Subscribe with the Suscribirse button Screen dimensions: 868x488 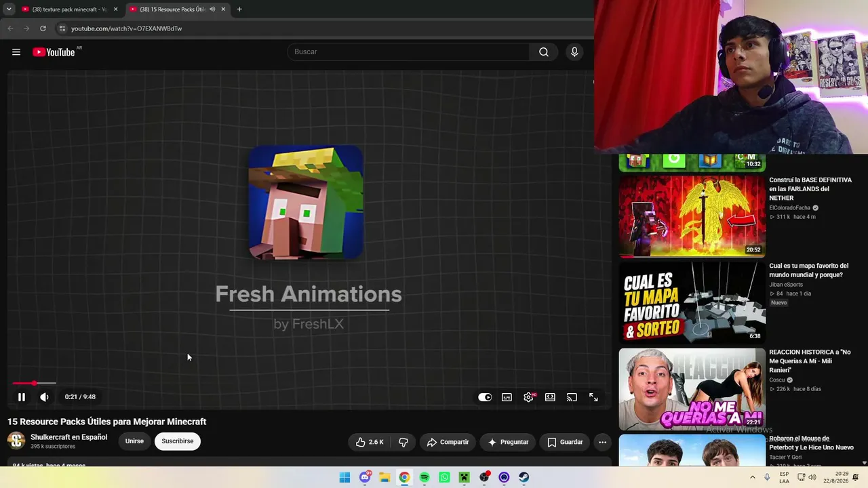[x=178, y=441]
